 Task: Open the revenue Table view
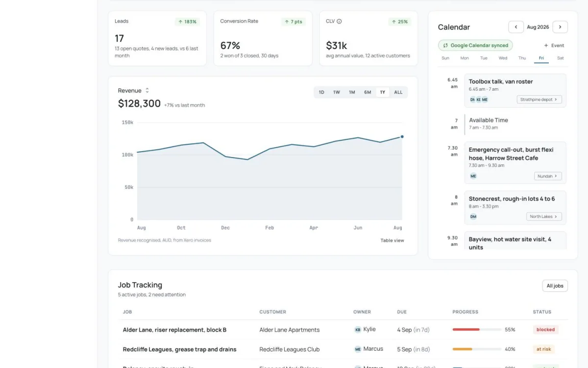pos(392,240)
